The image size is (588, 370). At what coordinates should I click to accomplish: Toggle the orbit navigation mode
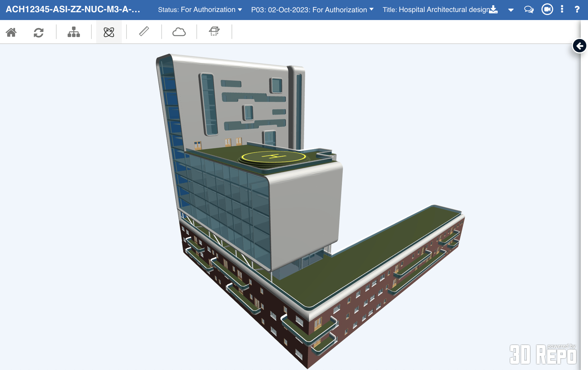pyautogui.click(x=109, y=32)
